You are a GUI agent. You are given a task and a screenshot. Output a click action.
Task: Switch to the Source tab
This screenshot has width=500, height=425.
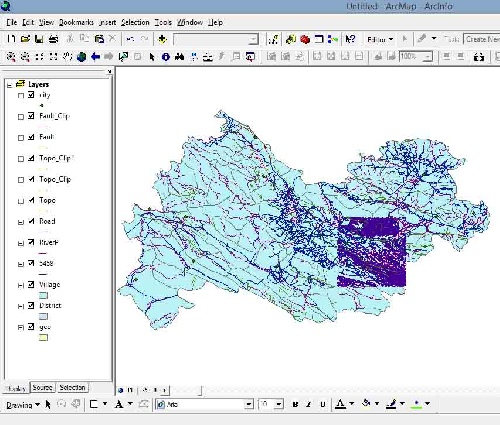pyautogui.click(x=42, y=387)
